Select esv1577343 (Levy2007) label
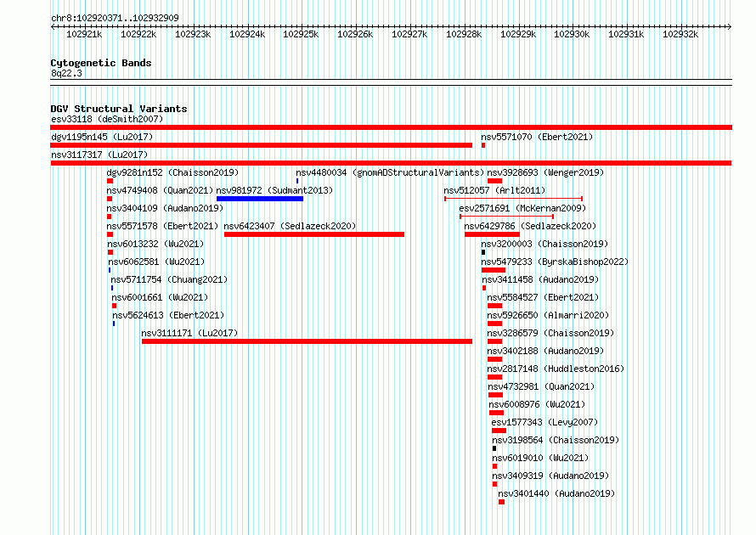The image size is (756, 535). (x=544, y=422)
